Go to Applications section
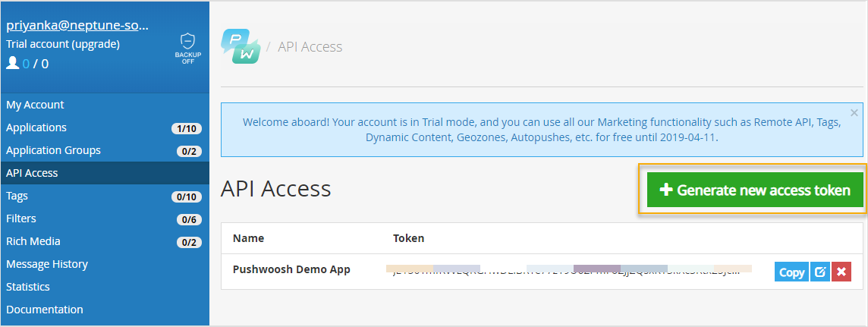Image resolution: width=868 pixels, height=327 pixels. [x=36, y=127]
